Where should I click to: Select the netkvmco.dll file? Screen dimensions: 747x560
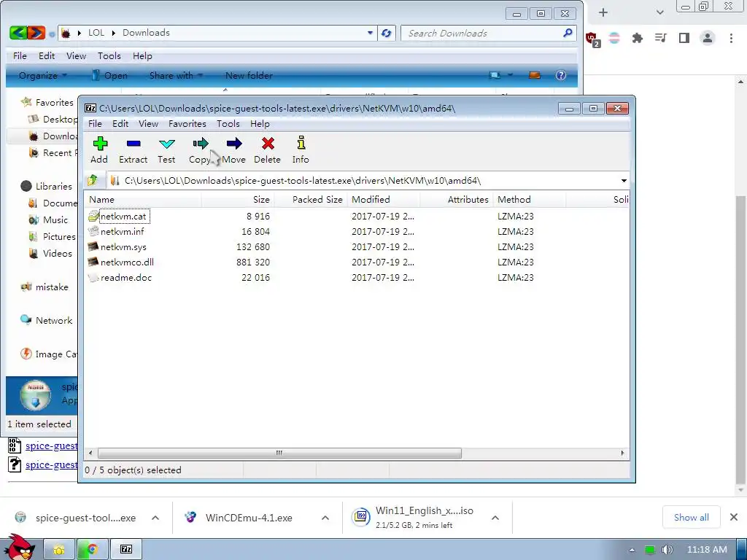coord(127,262)
